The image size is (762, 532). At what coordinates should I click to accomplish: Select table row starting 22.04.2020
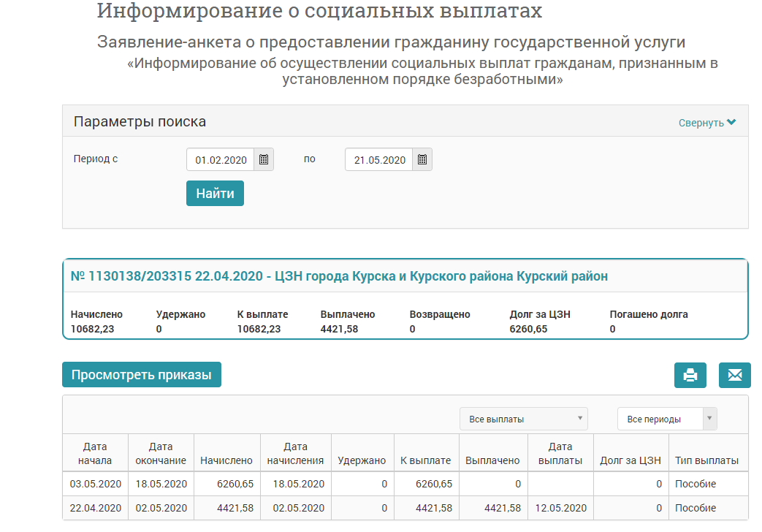coord(95,508)
